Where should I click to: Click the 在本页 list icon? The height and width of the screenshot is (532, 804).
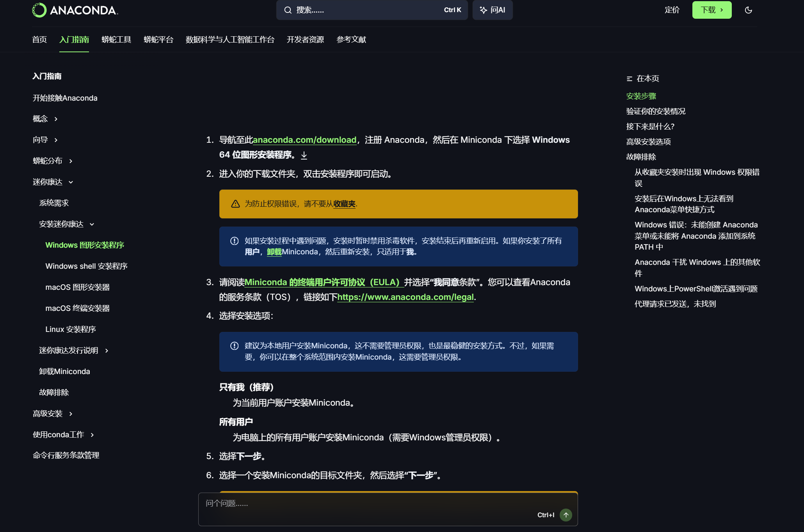click(x=629, y=79)
